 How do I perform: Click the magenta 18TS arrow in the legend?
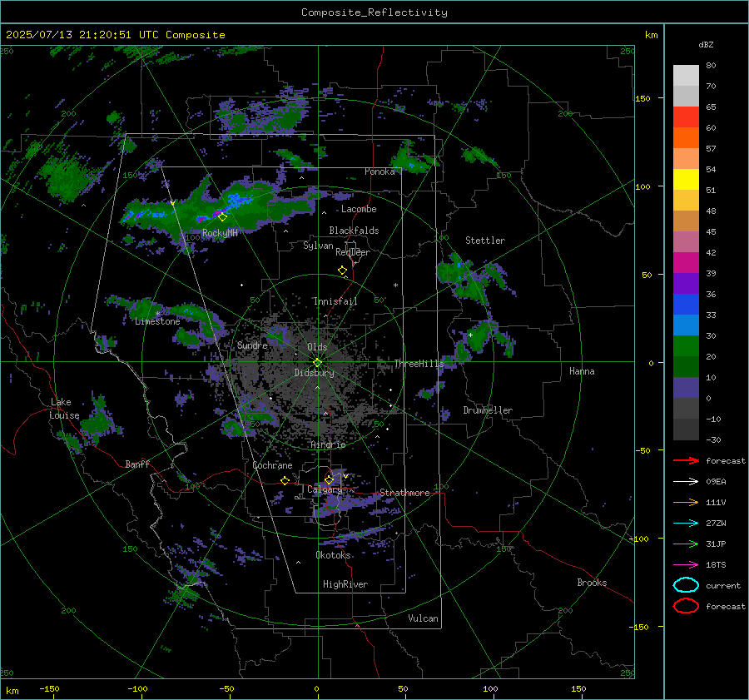pyautogui.click(x=686, y=565)
